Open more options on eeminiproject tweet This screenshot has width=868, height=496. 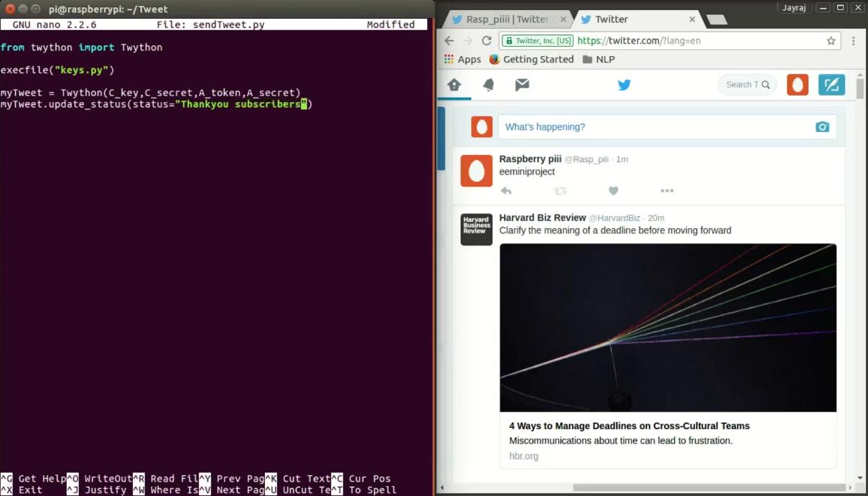point(667,191)
